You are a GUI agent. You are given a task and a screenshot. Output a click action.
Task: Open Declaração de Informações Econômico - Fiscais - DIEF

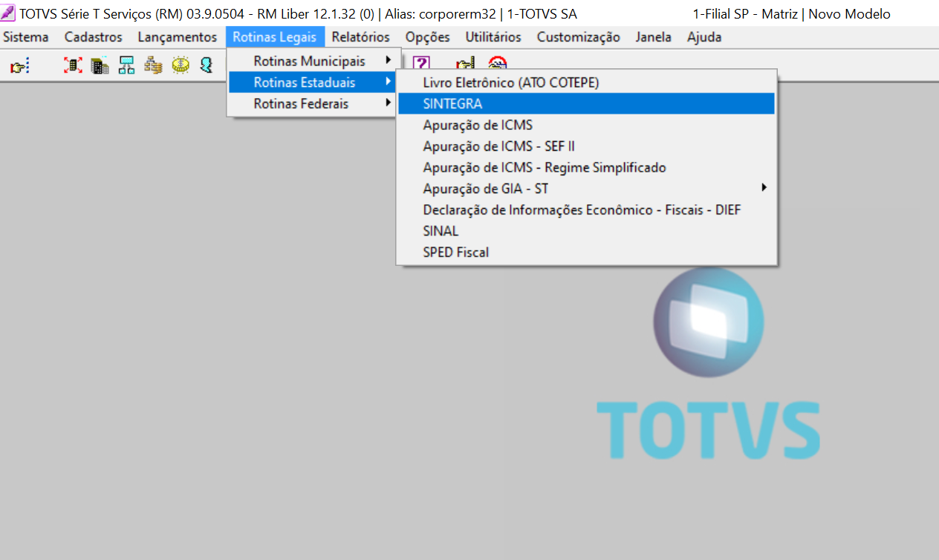(586, 209)
